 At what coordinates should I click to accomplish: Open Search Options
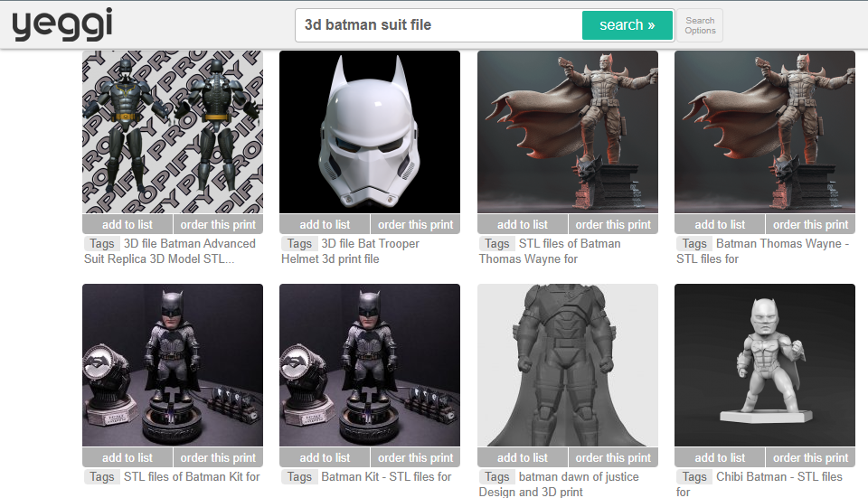point(700,25)
